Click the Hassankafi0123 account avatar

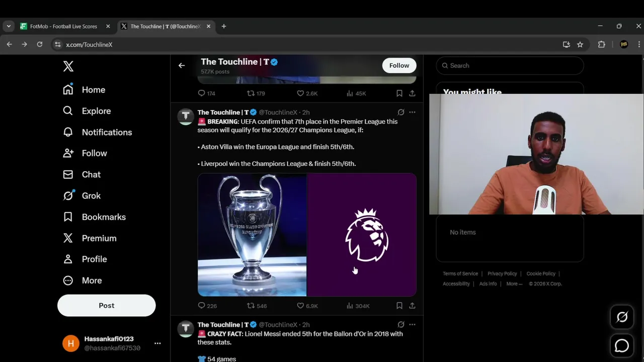[71, 343]
